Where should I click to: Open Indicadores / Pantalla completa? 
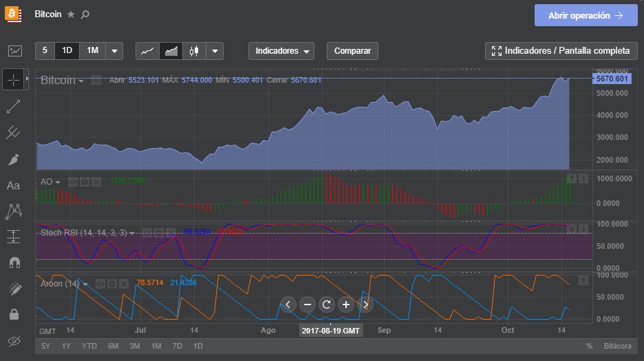(x=561, y=51)
